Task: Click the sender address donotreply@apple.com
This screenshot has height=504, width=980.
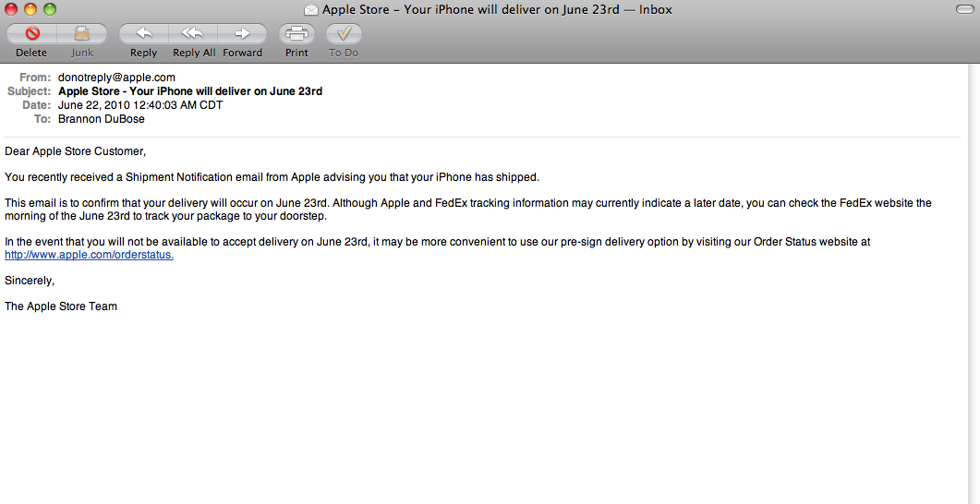Action: (116, 78)
